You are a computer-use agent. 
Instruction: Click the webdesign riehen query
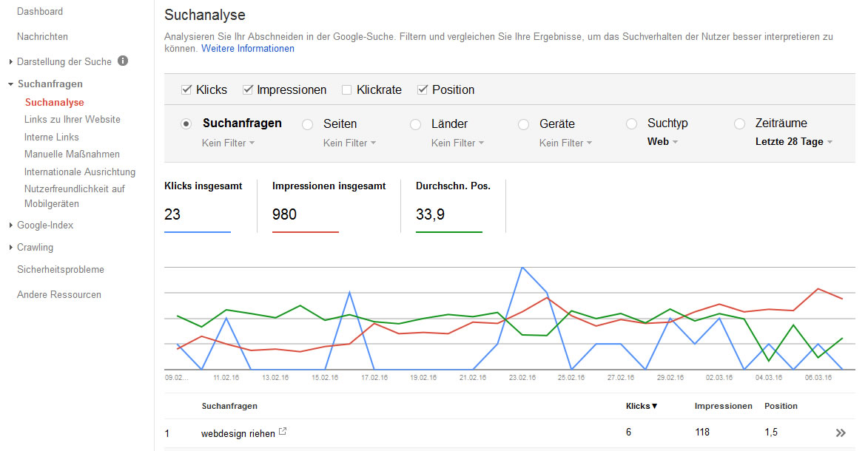click(238, 433)
